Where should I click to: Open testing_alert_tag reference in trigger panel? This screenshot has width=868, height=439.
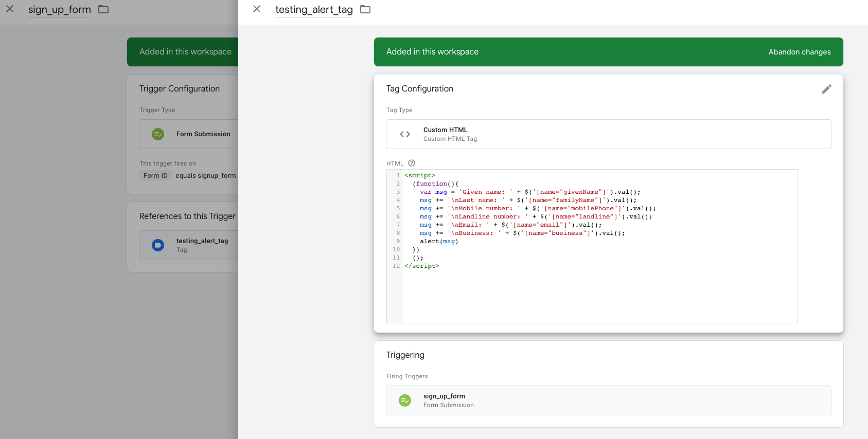pyautogui.click(x=189, y=245)
